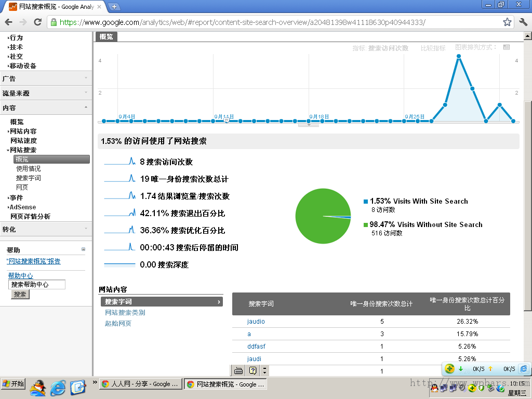This screenshot has height=399, width=532.
Task: Click the search term link 'a'
Action: click(249, 334)
